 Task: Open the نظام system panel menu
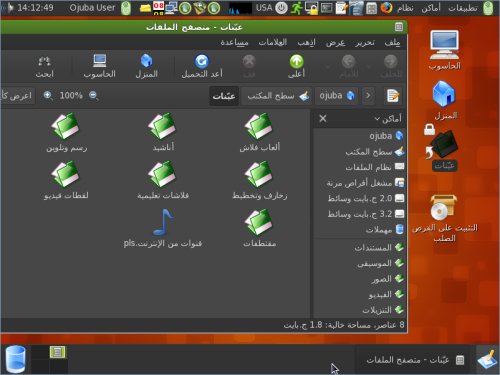[x=405, y=8]
